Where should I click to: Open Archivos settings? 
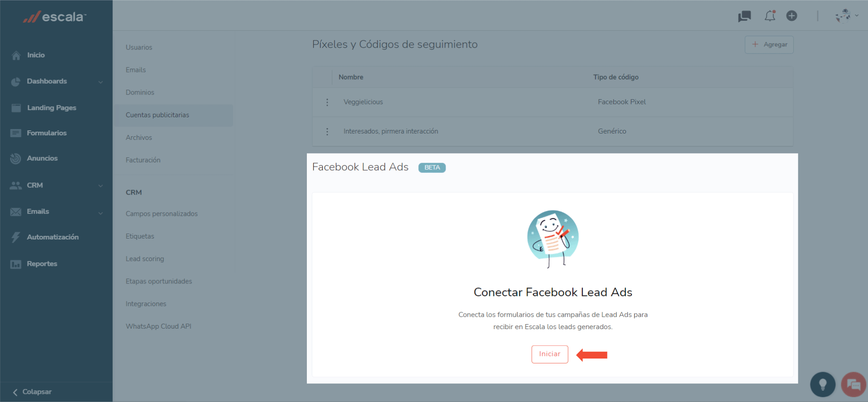pyautogui.click(x=139, y=138)
